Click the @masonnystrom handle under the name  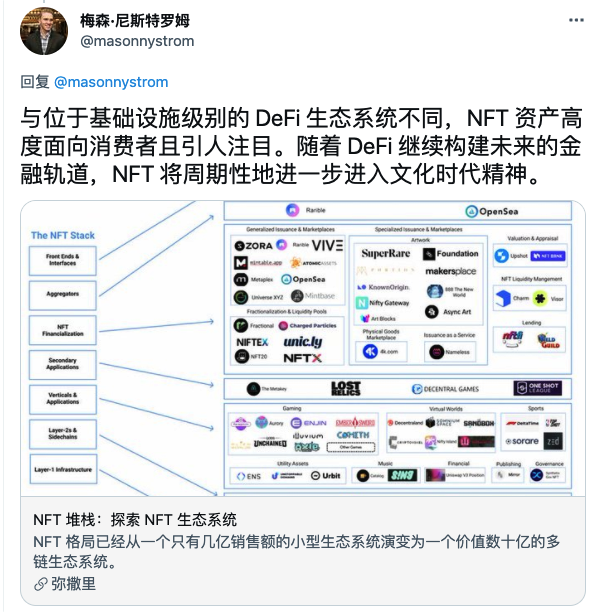point(137,41)
